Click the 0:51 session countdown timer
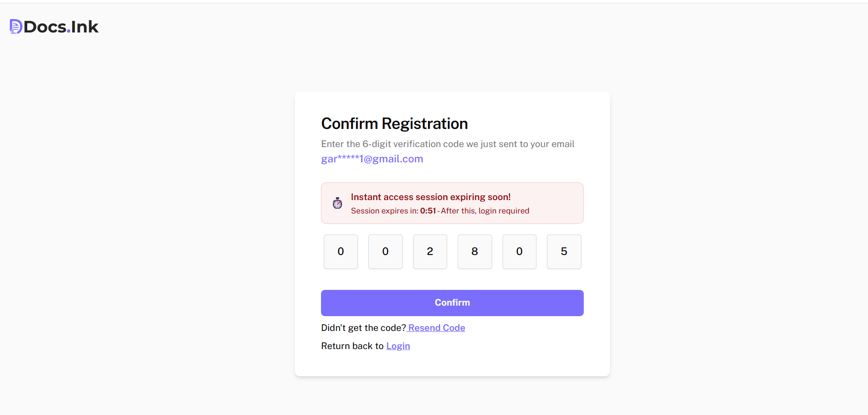The height and width of the screenshot is (415, 868). point(428,211)
